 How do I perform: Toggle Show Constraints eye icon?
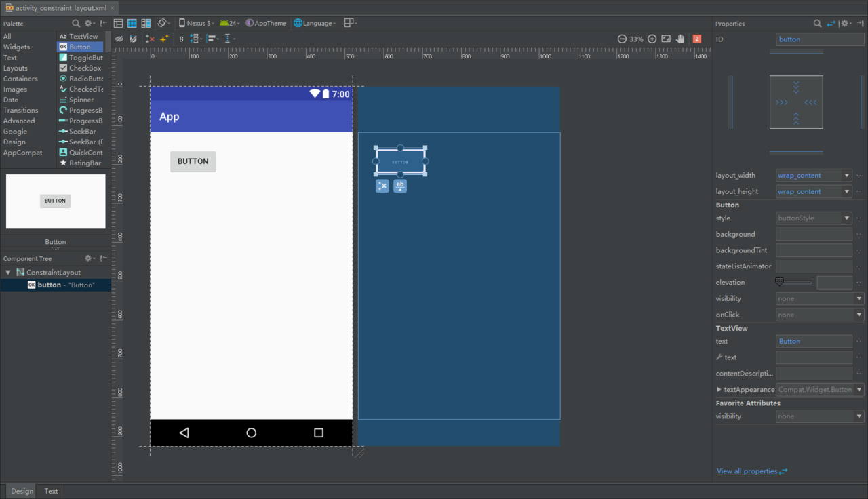click(x=119, y=39)
